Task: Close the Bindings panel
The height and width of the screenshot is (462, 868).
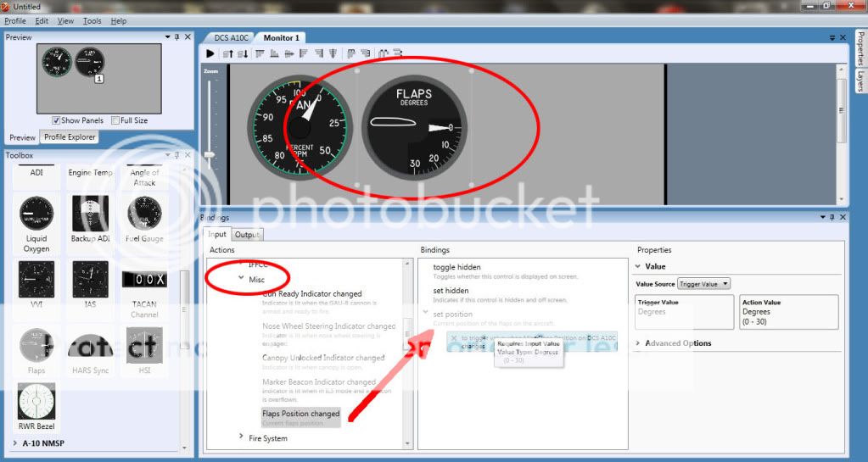Action: [843, 218]
